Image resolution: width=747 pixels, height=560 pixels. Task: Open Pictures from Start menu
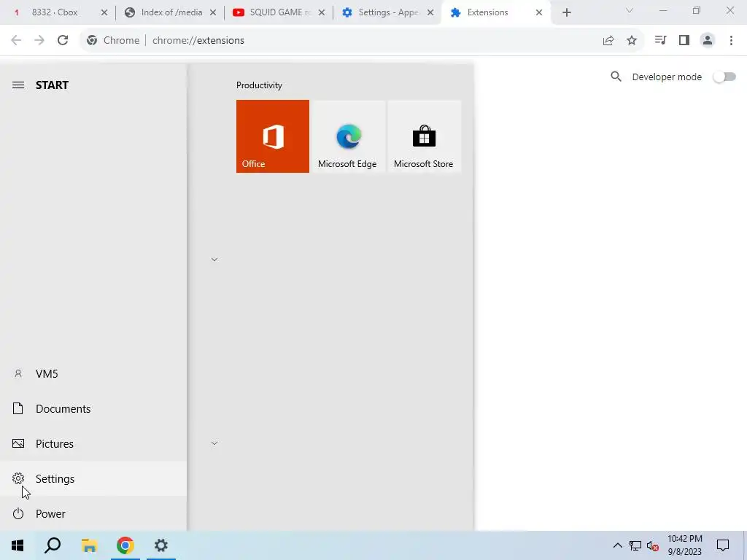(93, 444)
